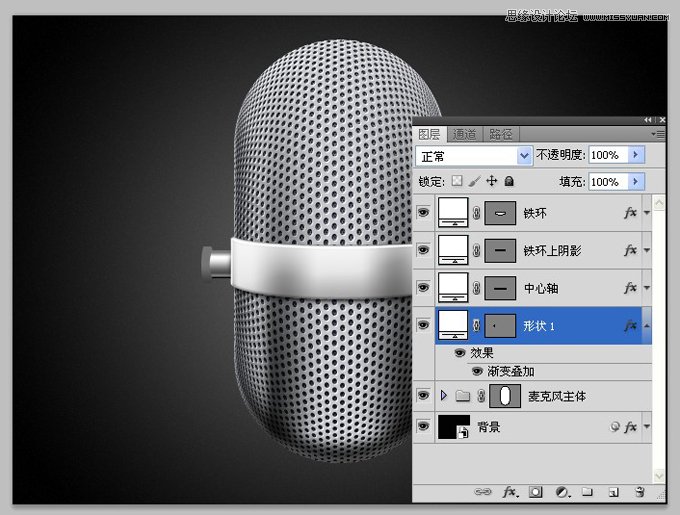This screenshot has height=515, width=680.
Task: Hide the 铁环 layer
Action: tap(423, 212)
